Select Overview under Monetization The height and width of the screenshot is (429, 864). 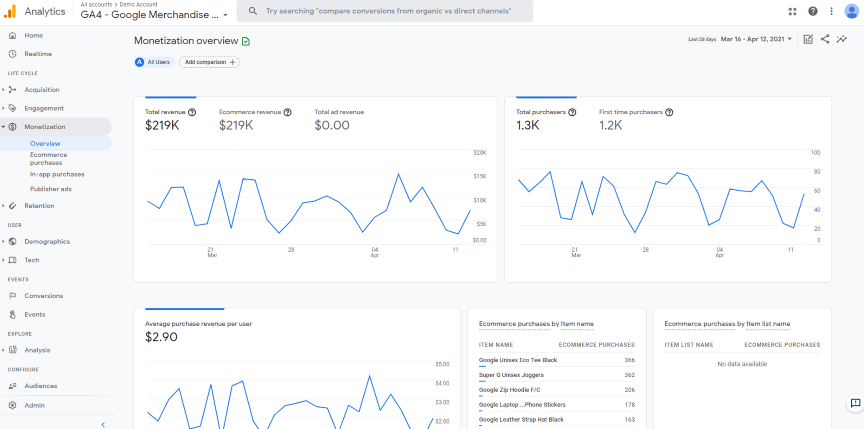[56, 144]
